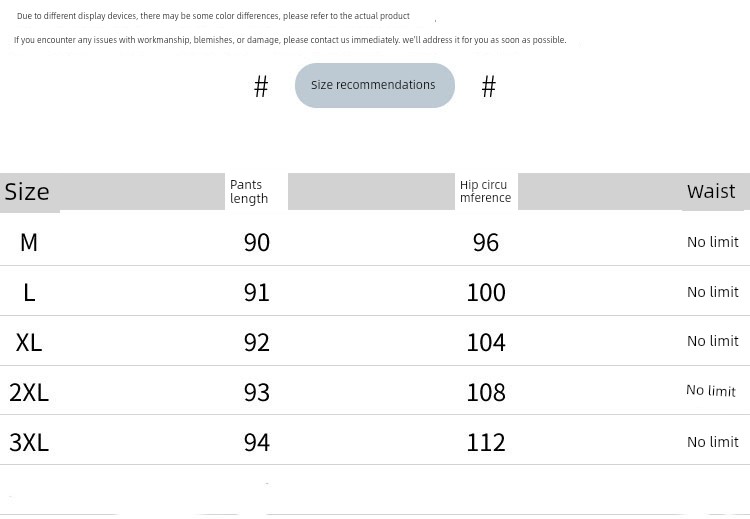Click the Size recommendations pill button
Viewport: 750px width, 519px height.
pos(375,85)
